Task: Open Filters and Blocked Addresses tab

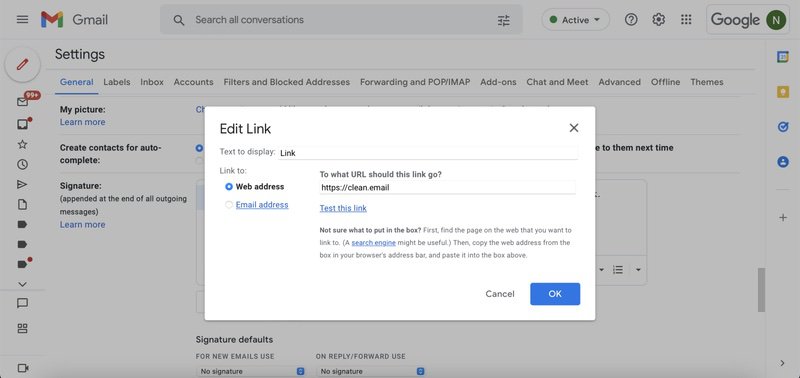Action: (287, 82)
